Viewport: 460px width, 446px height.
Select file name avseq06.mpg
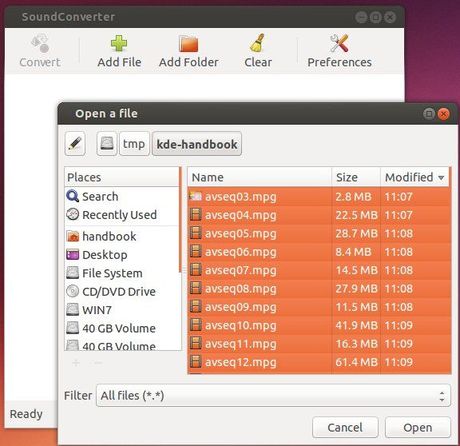click(x=241, y=252)
